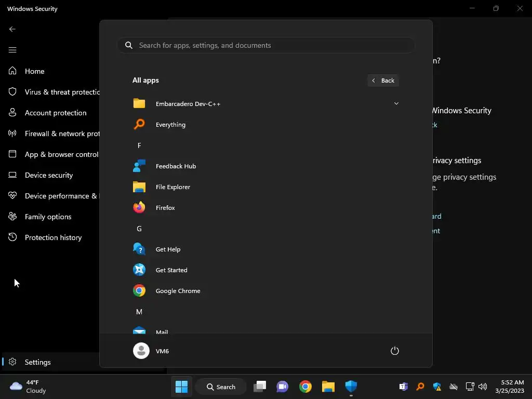Jump to letter M section header
532x399 pixels.
coord(139,312)
